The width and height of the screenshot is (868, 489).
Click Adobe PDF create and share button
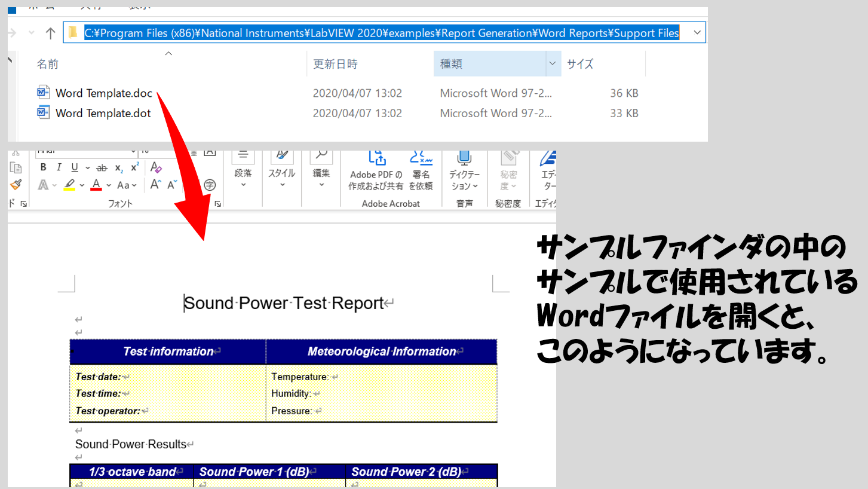click(x=376, y=171)
